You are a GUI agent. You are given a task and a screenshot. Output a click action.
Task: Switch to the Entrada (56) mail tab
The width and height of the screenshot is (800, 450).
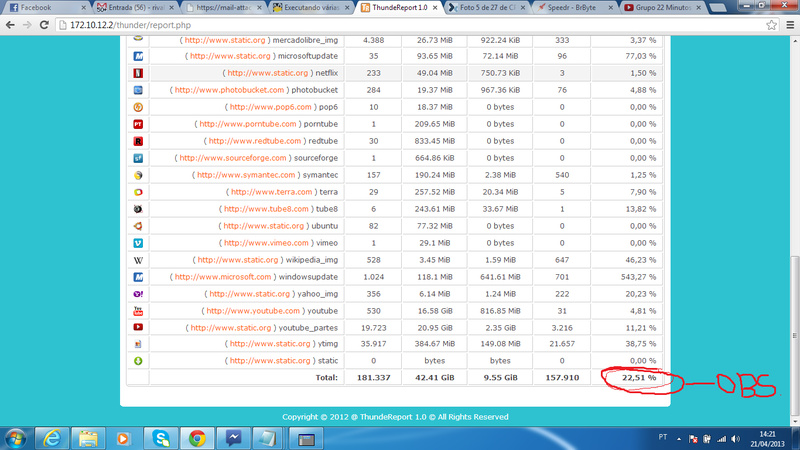coord(135,8)
